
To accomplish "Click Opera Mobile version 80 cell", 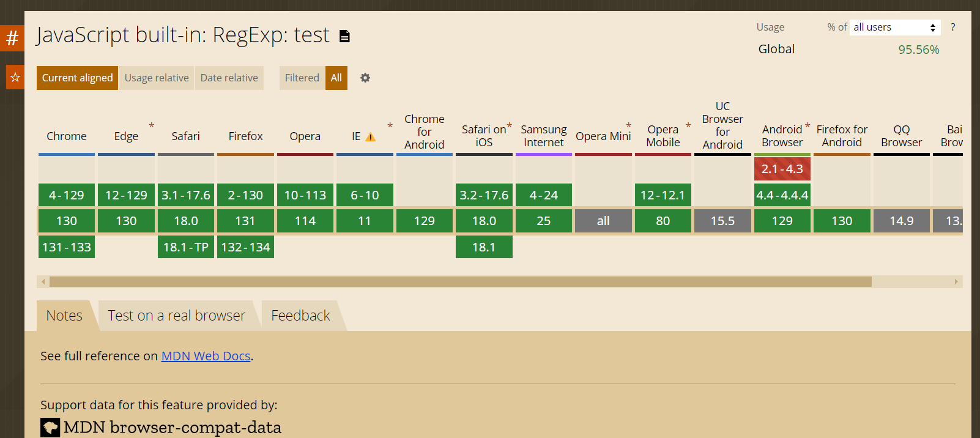I will pos(663,221).
